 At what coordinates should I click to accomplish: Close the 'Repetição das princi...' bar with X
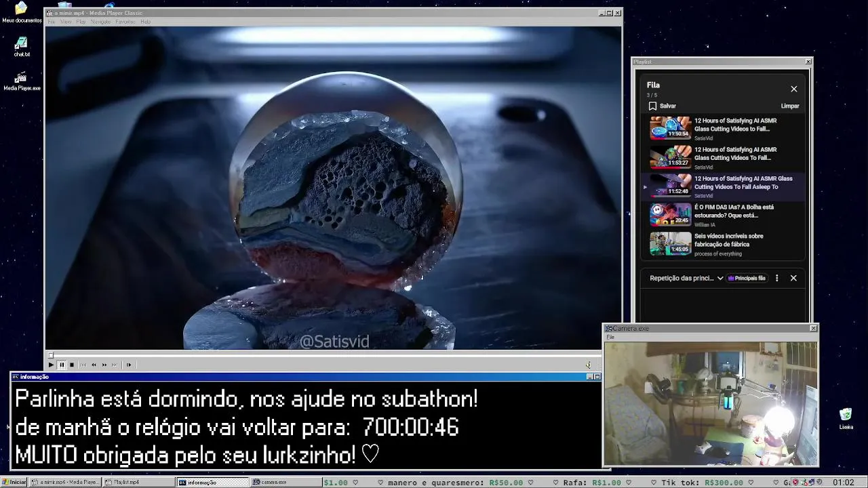[x=793, y=278]
